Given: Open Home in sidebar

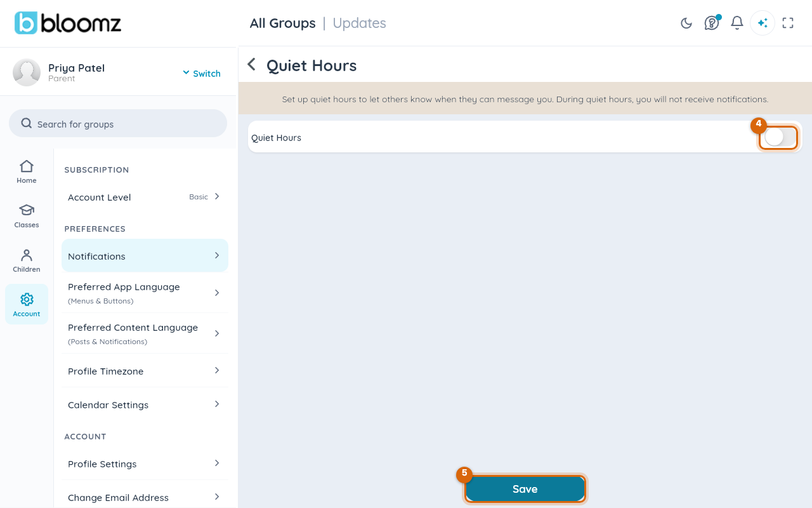Looking at the screenshot, I should [27, 172].
